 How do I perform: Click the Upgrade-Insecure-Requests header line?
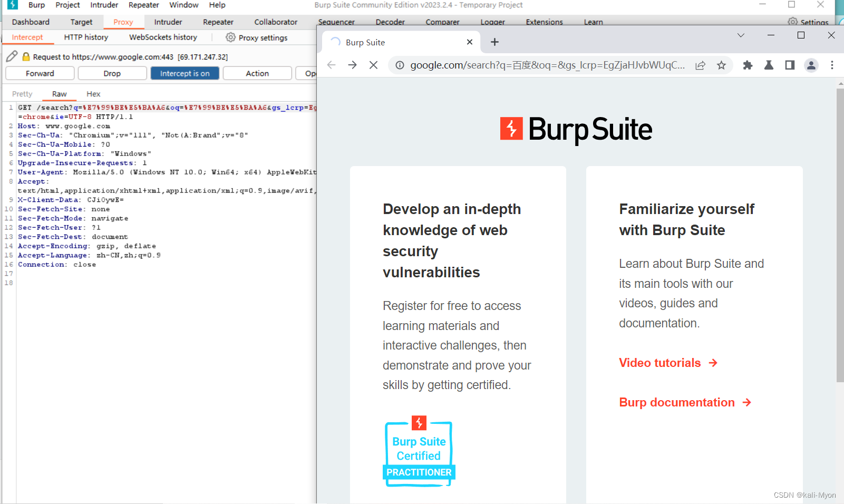tap(82, 163)
